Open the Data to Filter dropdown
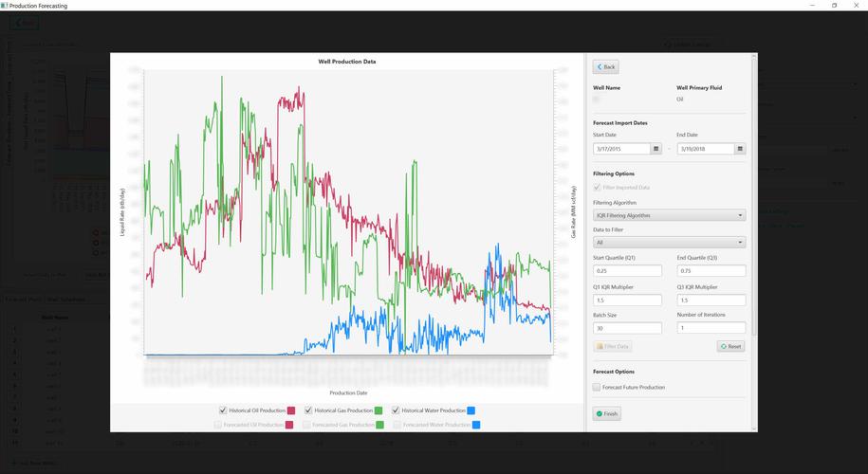Image resolution: width=868 pixels, height=474 pixels. (670, 243)
